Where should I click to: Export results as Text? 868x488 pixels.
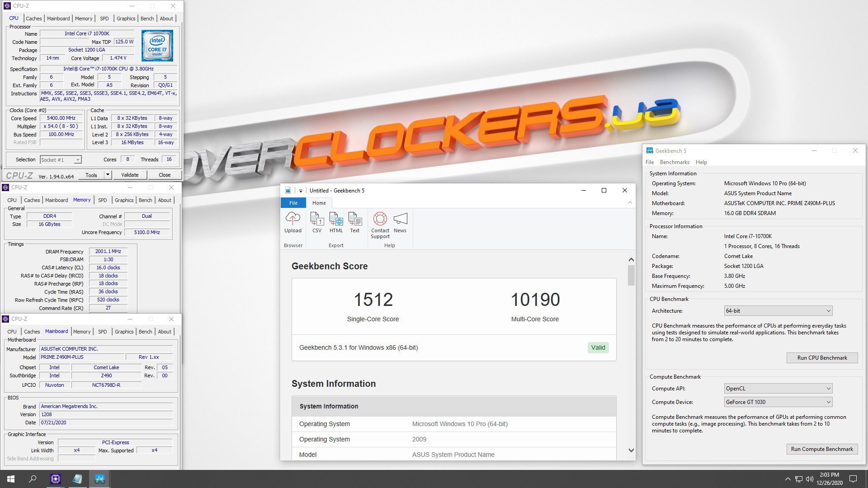pyautogui.click(x=355, y=223)
